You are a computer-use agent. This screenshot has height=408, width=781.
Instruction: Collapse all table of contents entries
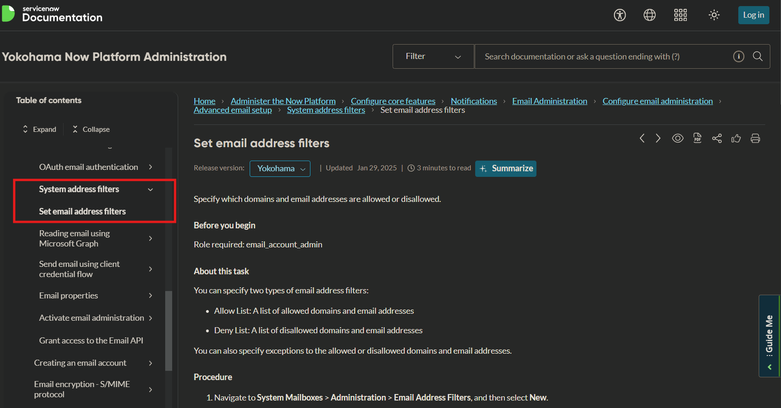[91, 129]
